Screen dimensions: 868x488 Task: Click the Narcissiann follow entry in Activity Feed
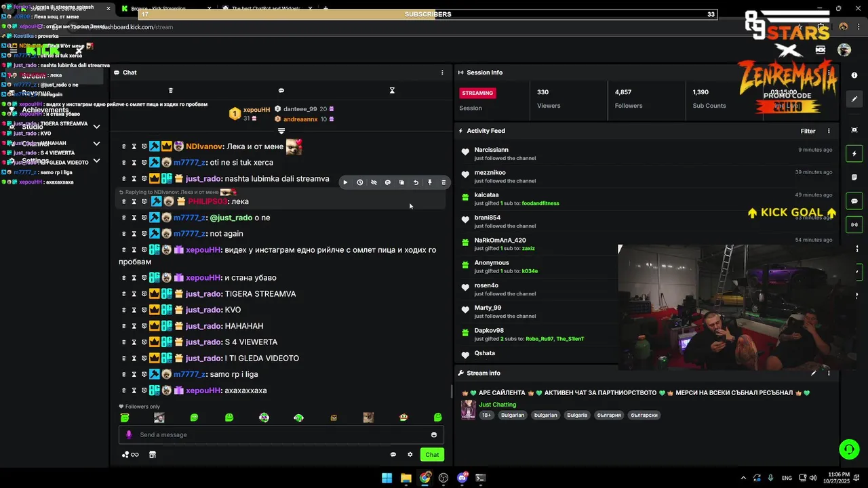point(648,154)
